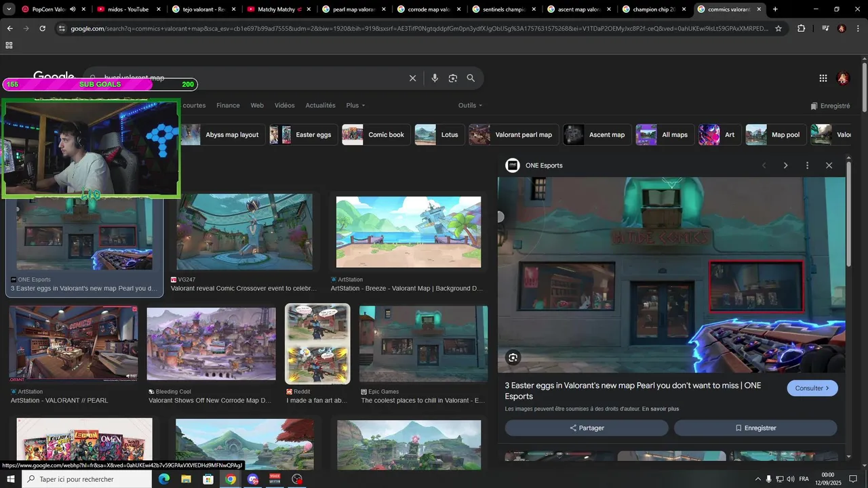The height and width of the screenshot is (488, 868).
Task: Click the magnifying glass search button
Action: (471, 78)
